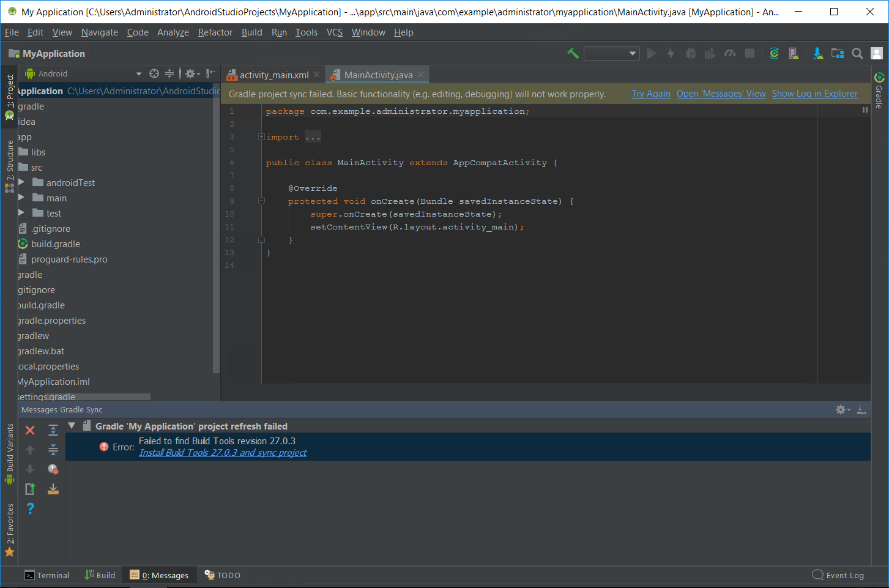889x588 pixels.
Task: Select proguard-rules.pro file
Action: point(69,259)
